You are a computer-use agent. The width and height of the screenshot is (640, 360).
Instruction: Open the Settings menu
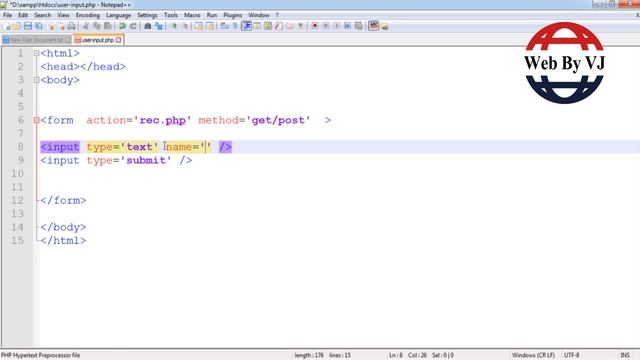pyautogui.click(x=147, y=15)
